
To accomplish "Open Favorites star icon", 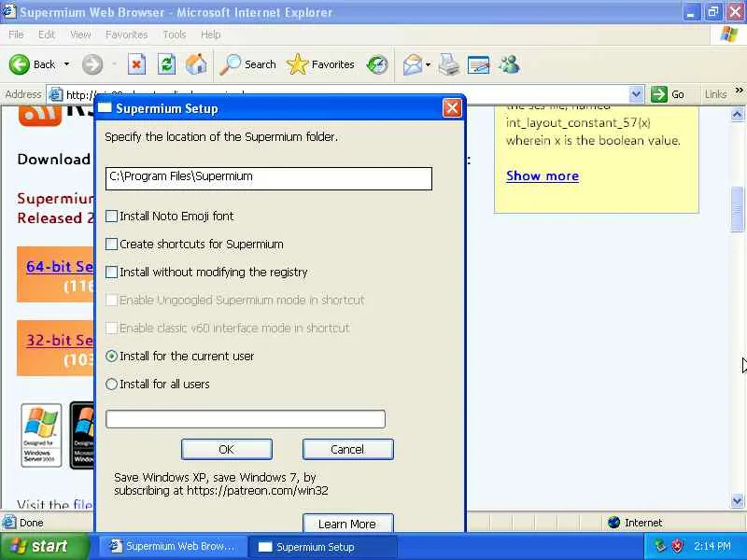I will click(x=297, y=64).
